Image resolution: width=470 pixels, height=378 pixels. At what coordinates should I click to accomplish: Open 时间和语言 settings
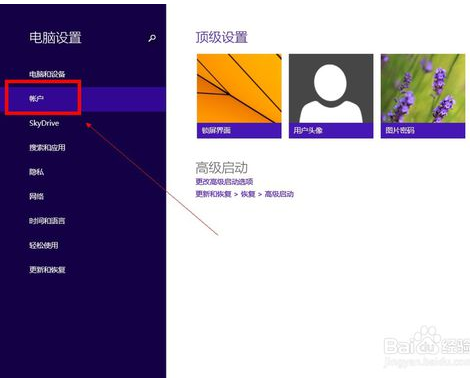(x=47, y=221)
